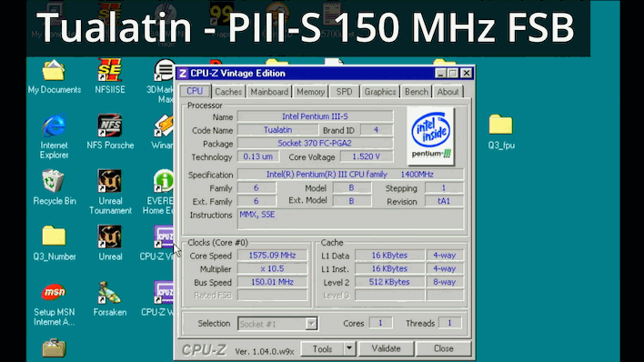The image size is (644, 362).
Task: Click the empty Rated FSB field
Action: click(272, 296)
